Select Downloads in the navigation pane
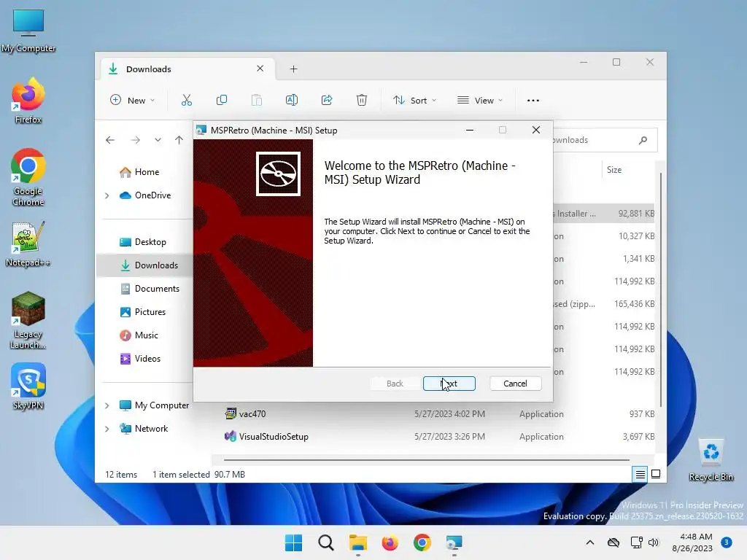Viewport: 747px width, 560px height. pos(145,265)
